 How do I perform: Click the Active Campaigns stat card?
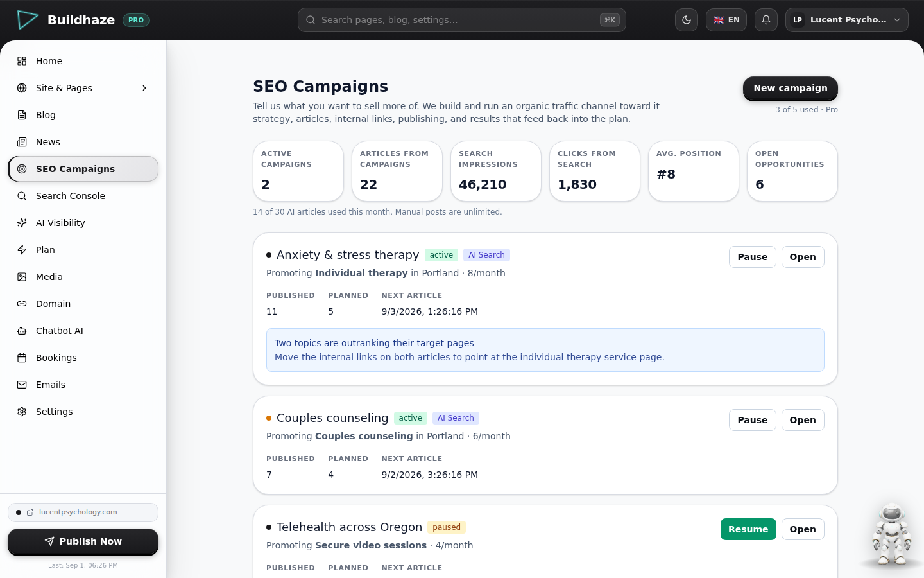(298, 171)
